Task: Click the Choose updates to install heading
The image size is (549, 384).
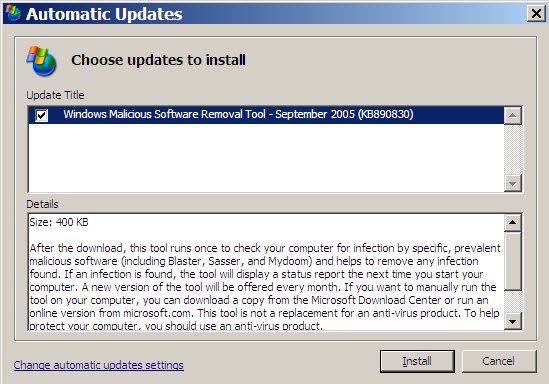Action: (158, 60)
